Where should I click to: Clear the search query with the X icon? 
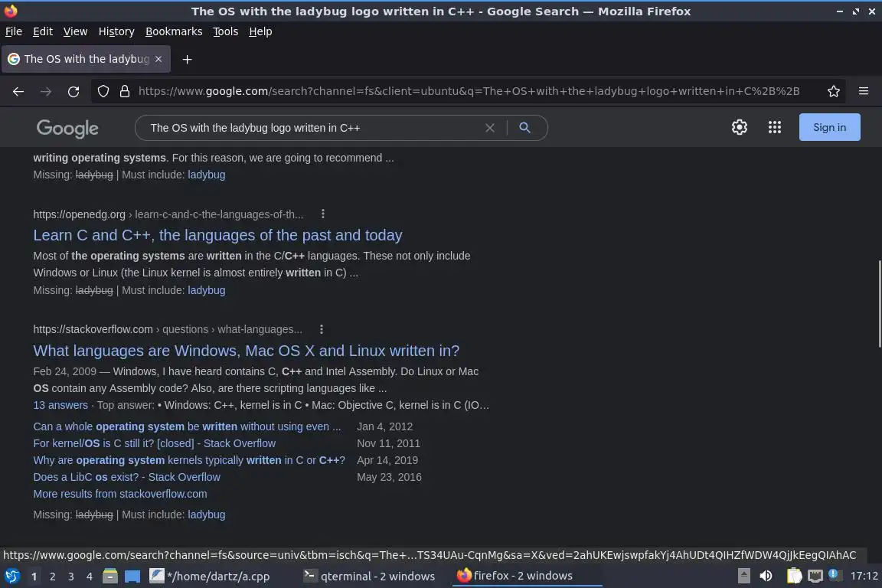490,128
